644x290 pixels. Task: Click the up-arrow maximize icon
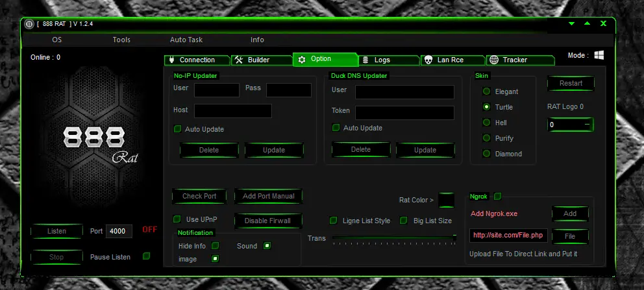(588, 23)
